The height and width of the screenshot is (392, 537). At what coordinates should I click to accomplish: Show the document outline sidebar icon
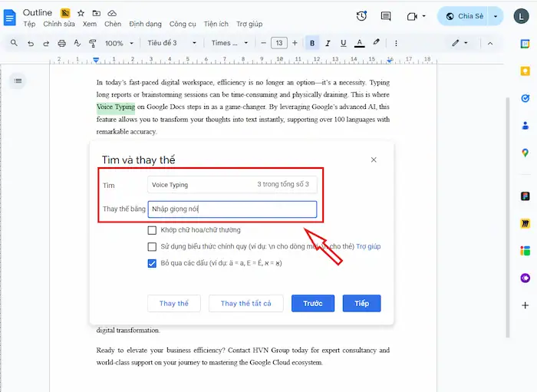18,81
